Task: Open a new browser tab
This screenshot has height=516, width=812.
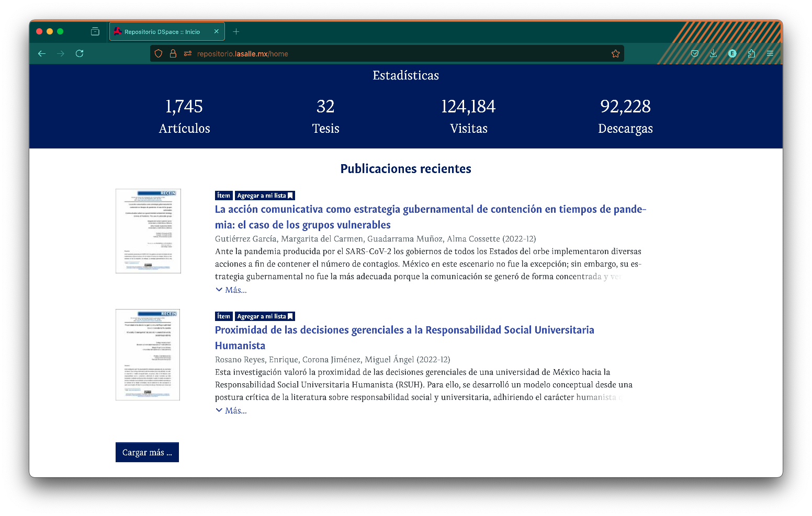Action: coord(236,31)
